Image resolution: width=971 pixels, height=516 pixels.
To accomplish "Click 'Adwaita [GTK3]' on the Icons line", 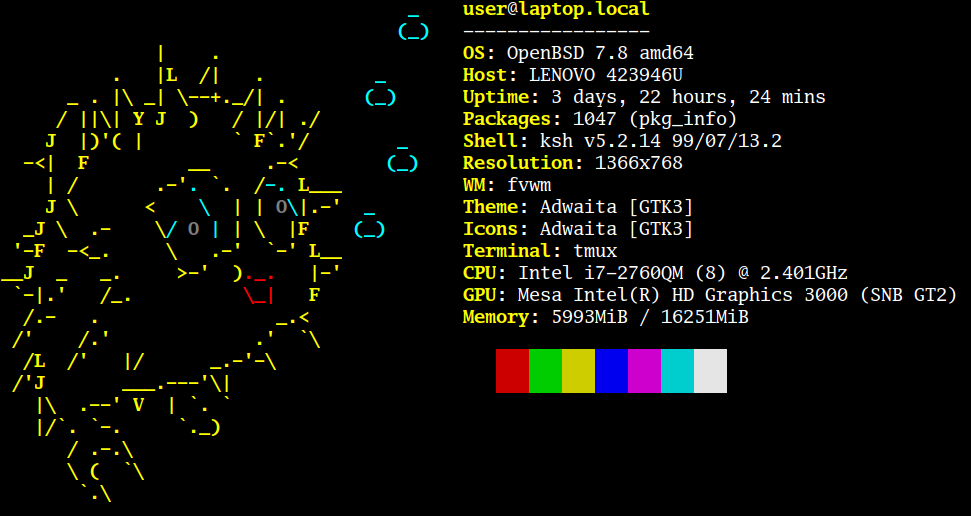I will [x=616, y=229].
